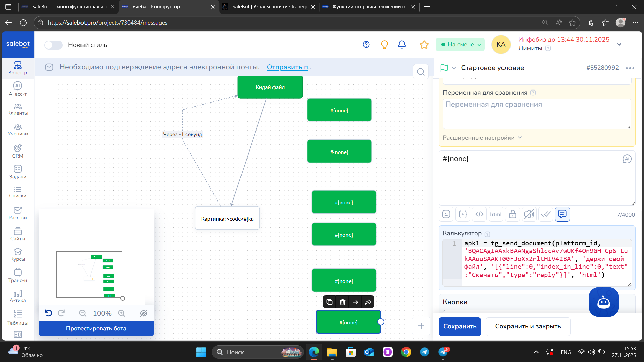Click the Отправить п... email confirmation link
Screen dimensions: 644x362
click(290, 67)
